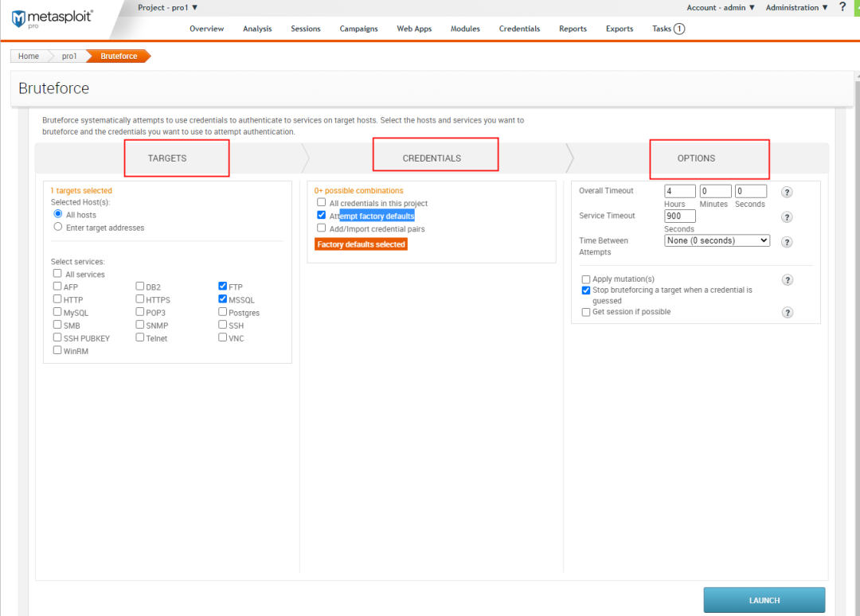Check the SNMP service checkbox
The image size is (860, 616).
tap(140, 325)
